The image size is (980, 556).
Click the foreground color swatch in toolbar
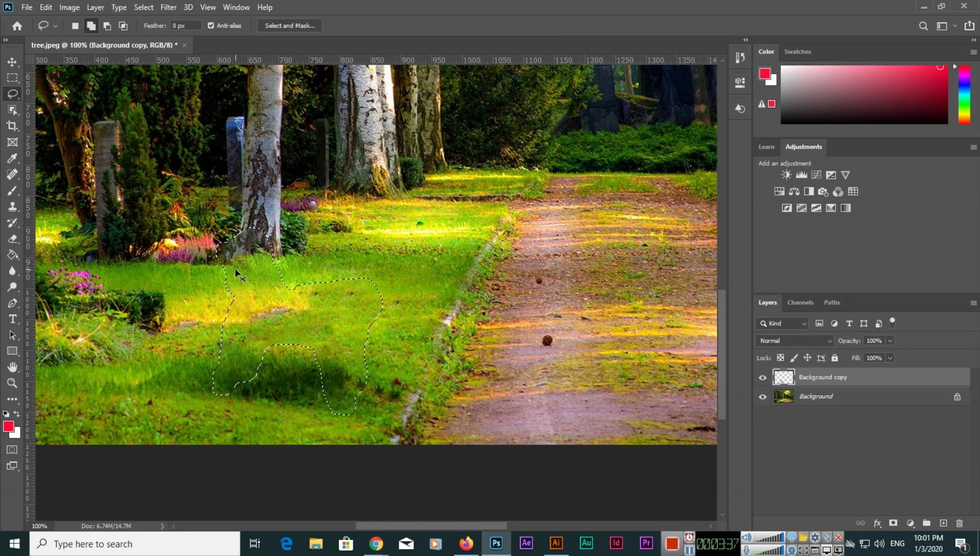[8, 427]
